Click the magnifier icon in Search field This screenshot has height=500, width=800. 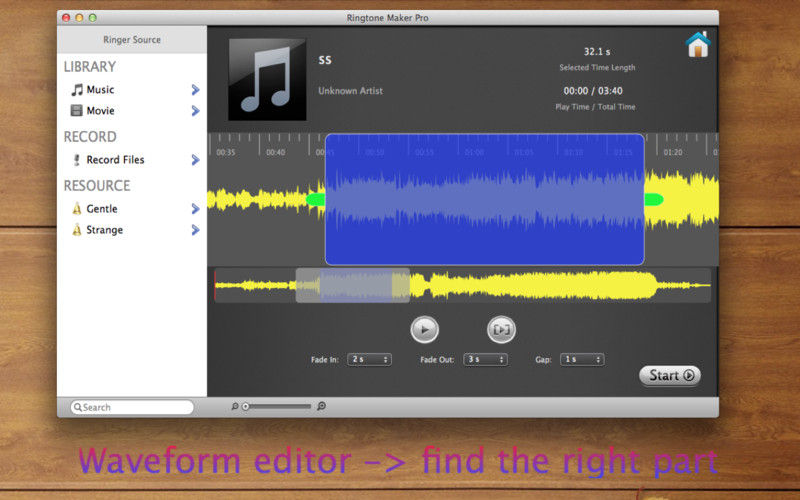78,407
